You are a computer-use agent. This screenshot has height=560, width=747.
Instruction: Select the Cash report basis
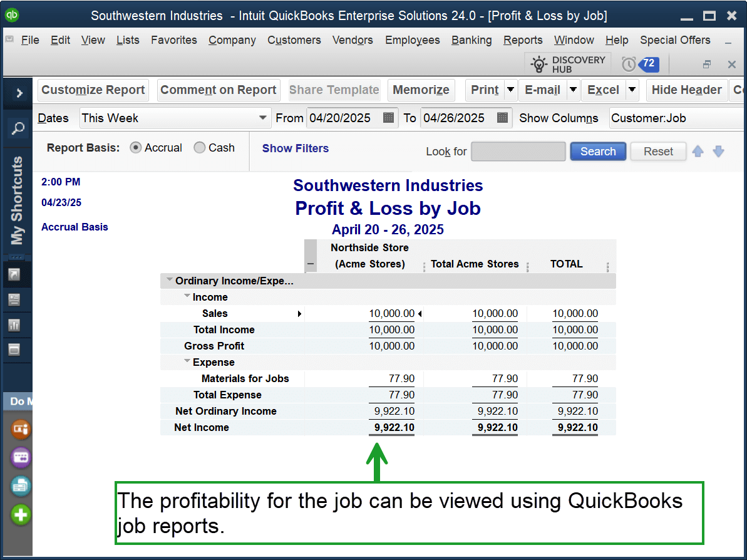[x=200, y=148]
